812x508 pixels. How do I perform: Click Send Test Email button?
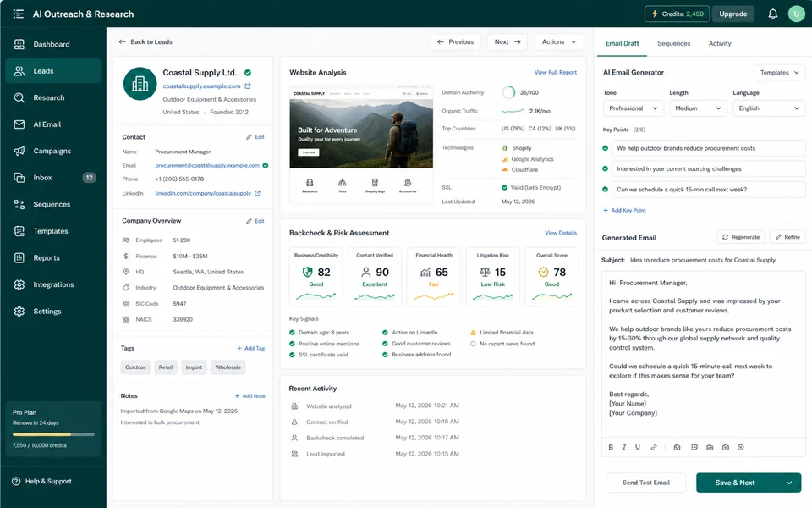pos(645,483)
